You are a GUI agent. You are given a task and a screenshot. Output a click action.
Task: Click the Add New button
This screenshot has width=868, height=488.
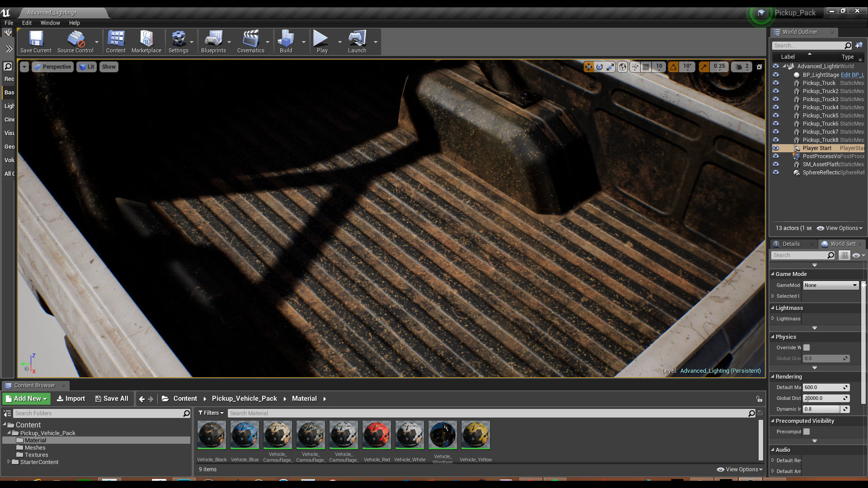coord(27,399)
